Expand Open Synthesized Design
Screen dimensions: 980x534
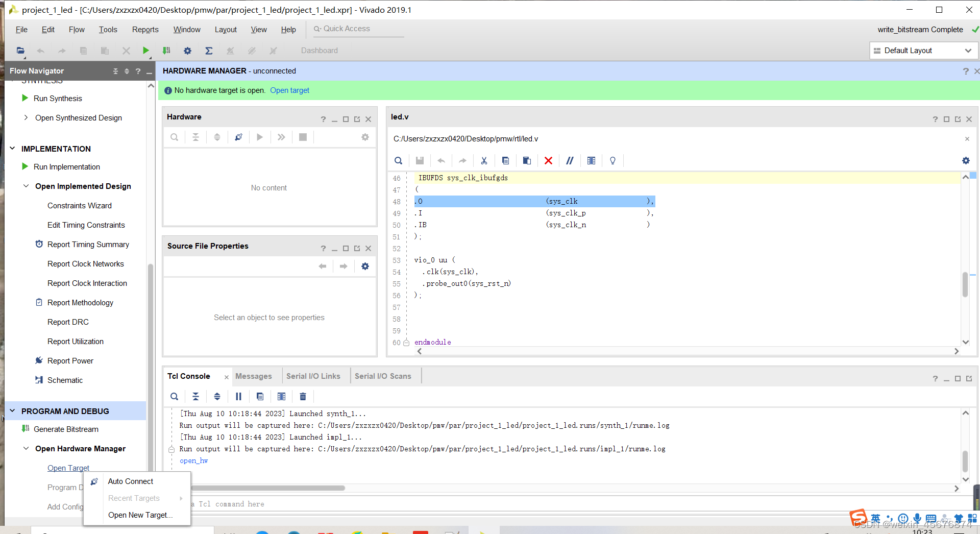click(x=26, y=118)
